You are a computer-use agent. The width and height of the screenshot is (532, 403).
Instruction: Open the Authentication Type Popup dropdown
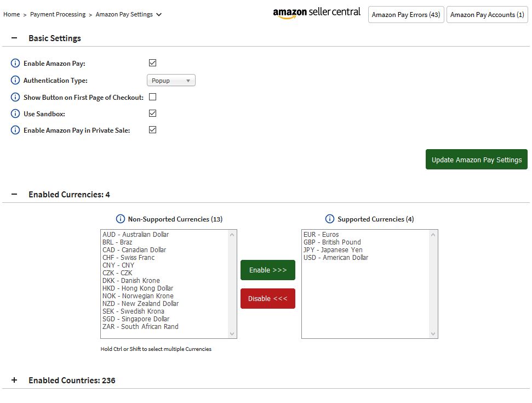coord(170,80)
